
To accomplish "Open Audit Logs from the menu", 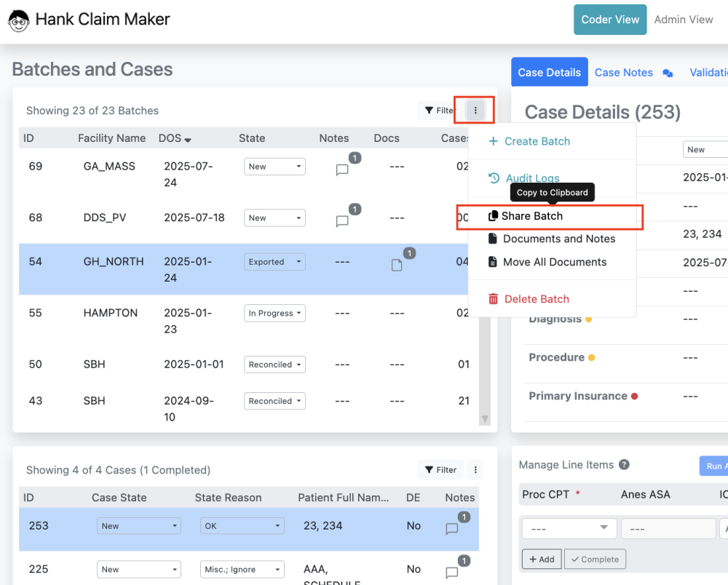I will tap(523, 178).
